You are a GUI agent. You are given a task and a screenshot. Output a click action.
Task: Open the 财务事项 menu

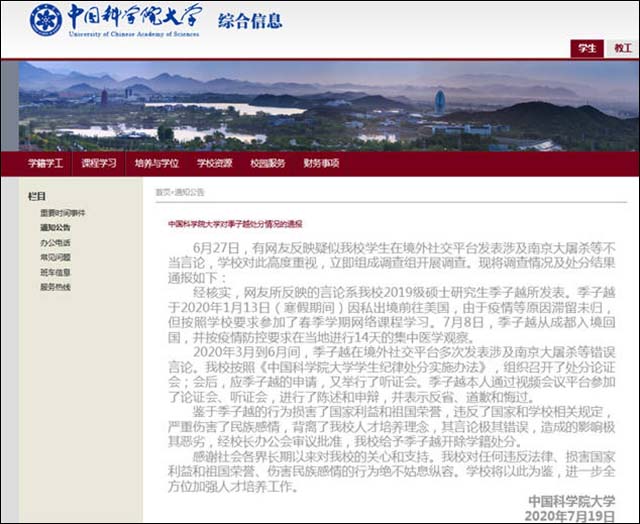click(321, 163)
